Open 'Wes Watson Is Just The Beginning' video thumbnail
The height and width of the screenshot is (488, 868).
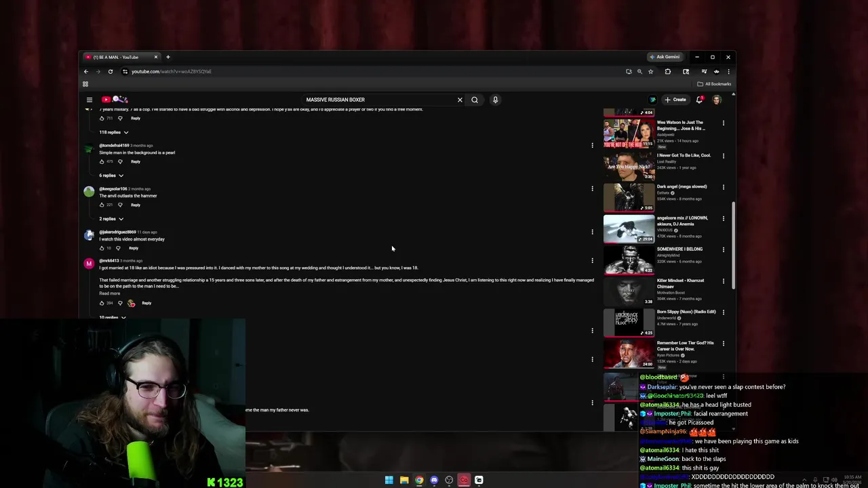[x=629, y=134]
